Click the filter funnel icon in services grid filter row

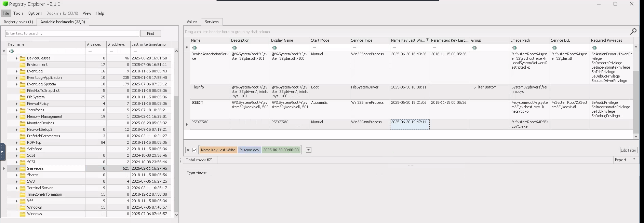click(187, 47)
